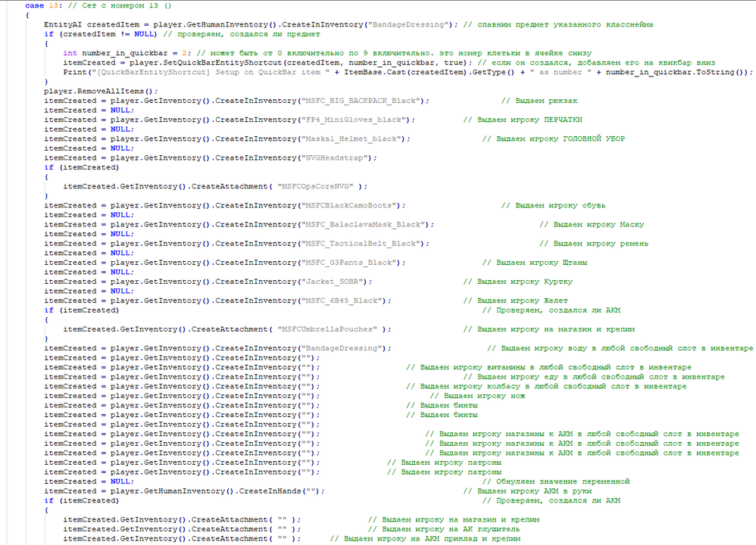The image size is (756, 545).
Task: Click the comment about АКМ приклад
Action: (425, 539)
